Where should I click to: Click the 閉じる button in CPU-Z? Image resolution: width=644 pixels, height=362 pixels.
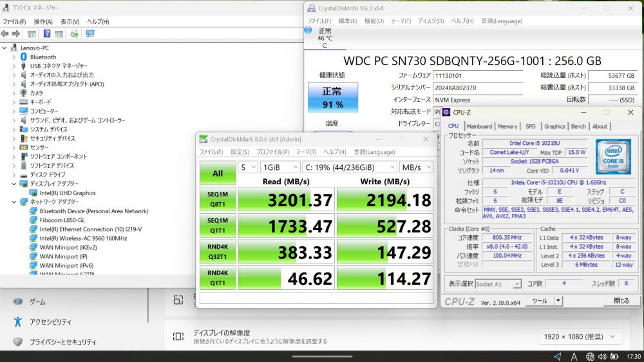[621, 301]
